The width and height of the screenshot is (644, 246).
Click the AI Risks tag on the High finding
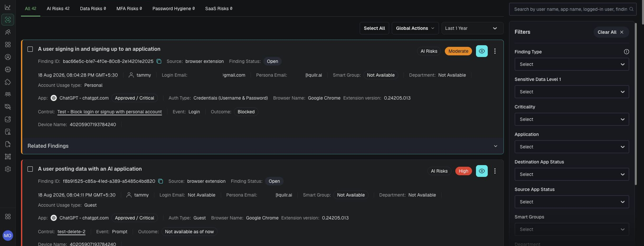point(439,171)
